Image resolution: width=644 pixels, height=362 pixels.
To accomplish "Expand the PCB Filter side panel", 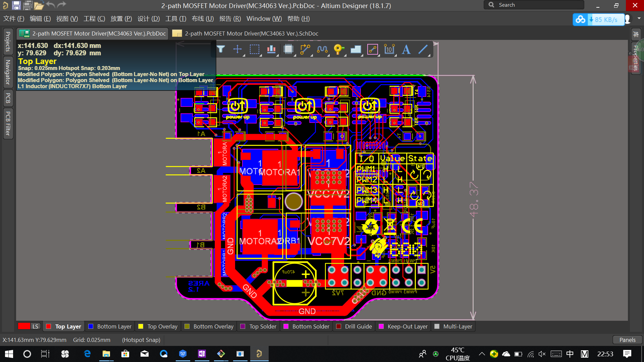I will pos(8,123).
